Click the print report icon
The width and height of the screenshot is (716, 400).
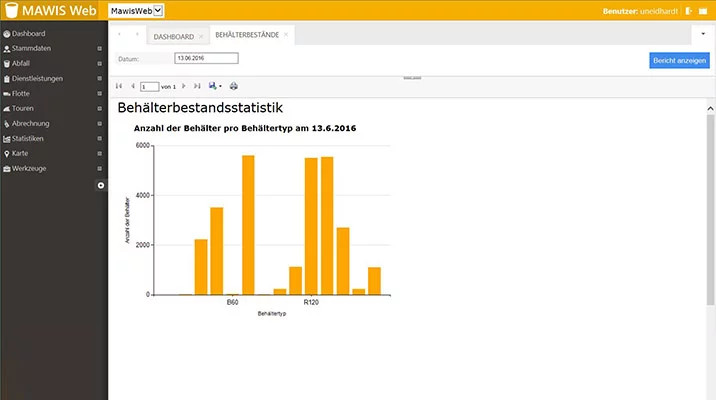(234, 86)
